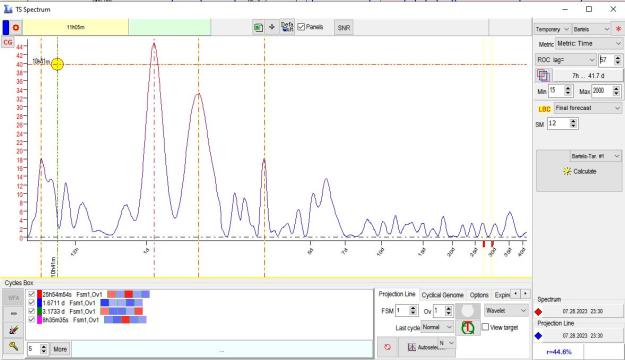Screen dimensions: 625x360
Task: Click the red diamond Spectrum marker
Action: (539, 311)
